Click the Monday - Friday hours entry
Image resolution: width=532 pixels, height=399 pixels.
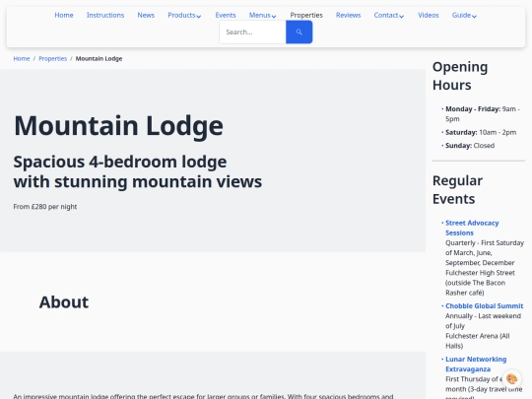coord(483,114)
